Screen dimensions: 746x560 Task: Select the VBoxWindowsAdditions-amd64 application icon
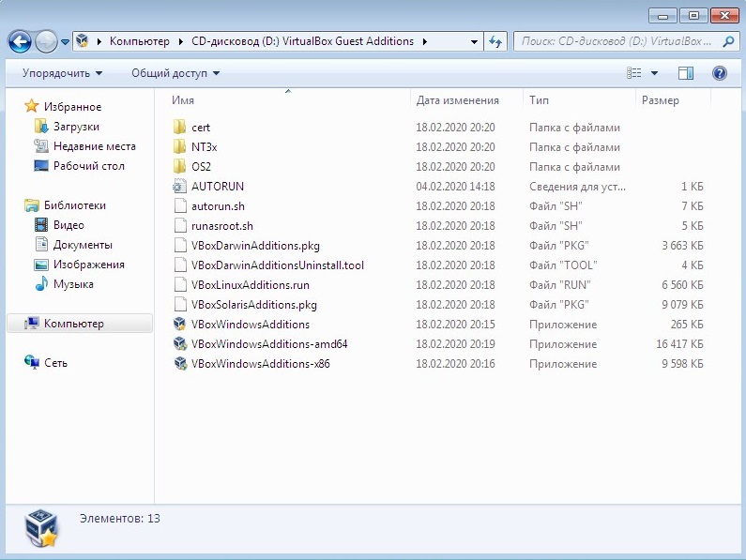tap(181, 344)
